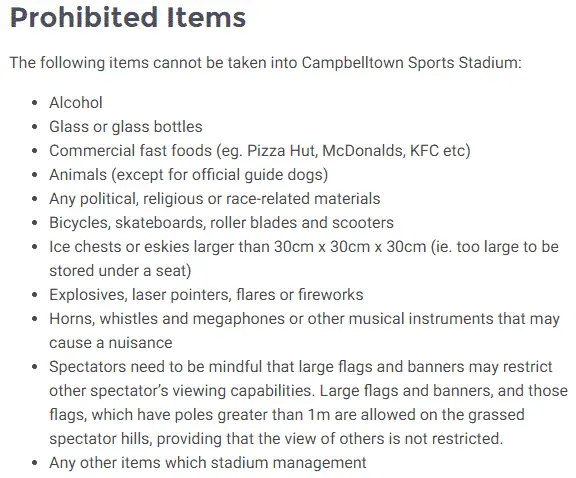Viewport: 576px width, 478px height.
Task: Click the text stored under a seat
Action: [x=120, y=271]
